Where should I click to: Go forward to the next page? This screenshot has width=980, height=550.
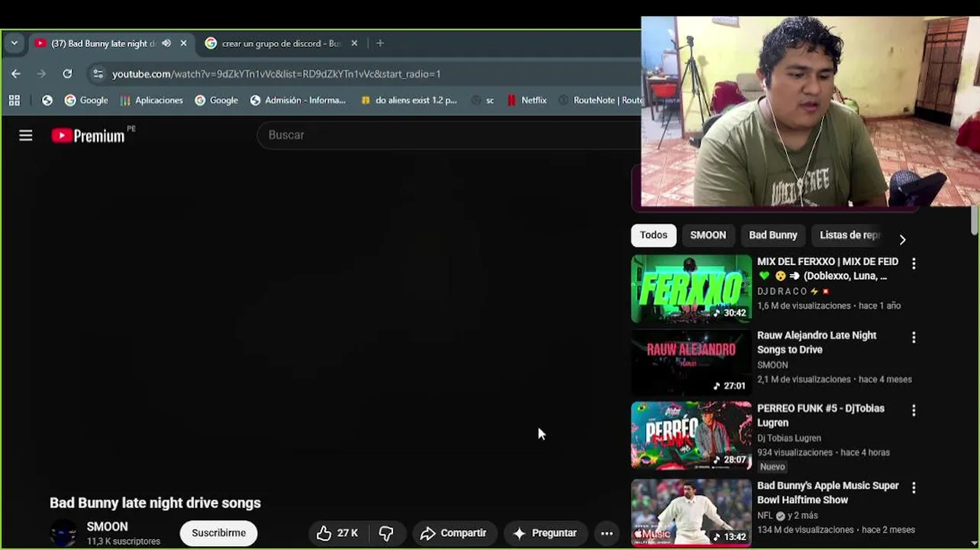click(41, 74)
